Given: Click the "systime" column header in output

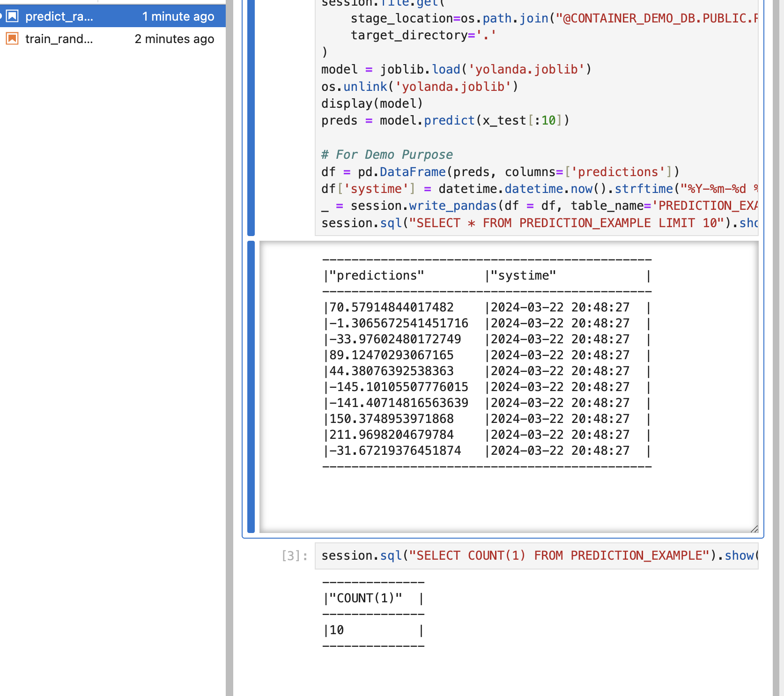Looking at the screenshot, I should [523, 275].
